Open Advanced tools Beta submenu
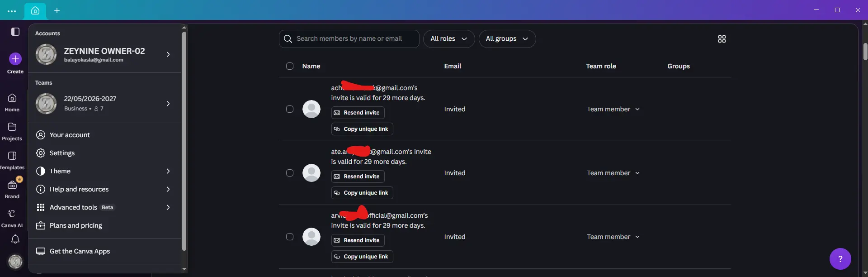This screenshot has width=868, height=277. pyautogui.click(x=104, y=207)
